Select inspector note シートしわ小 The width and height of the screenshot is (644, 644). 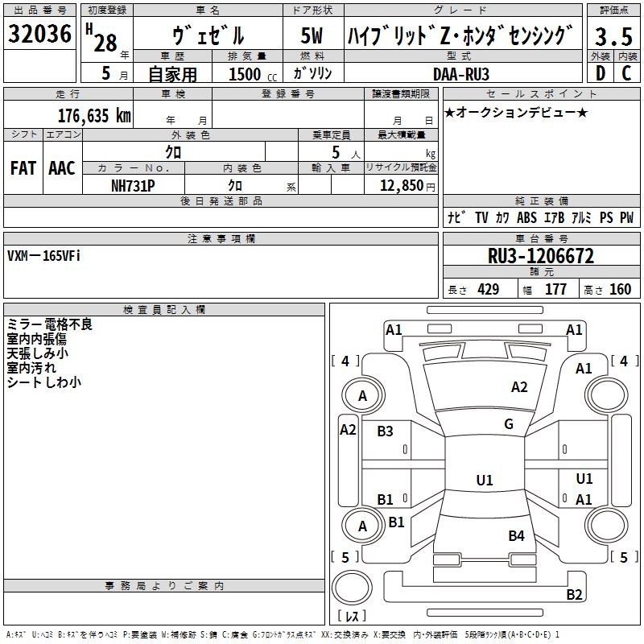(x=44, y=382)
